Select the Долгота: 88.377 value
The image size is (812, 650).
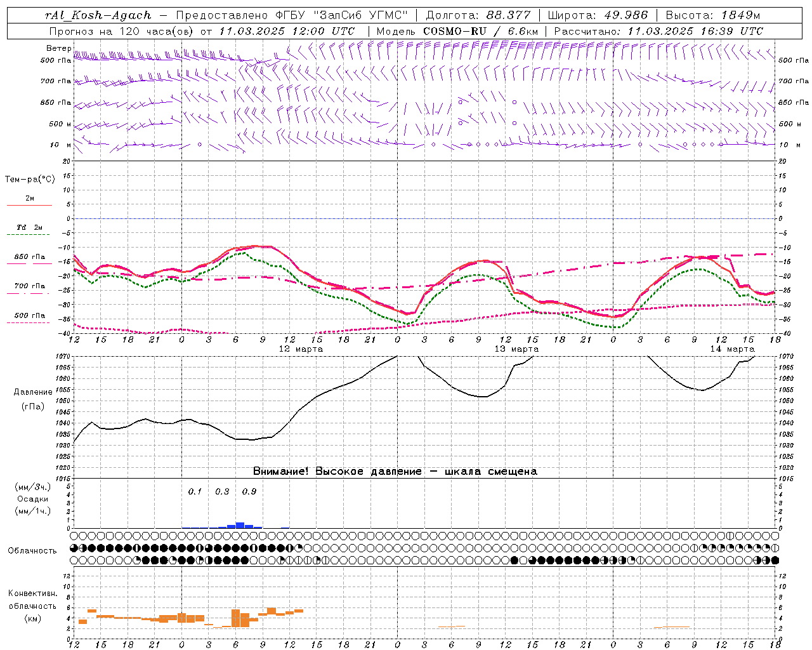coord(480,15)
